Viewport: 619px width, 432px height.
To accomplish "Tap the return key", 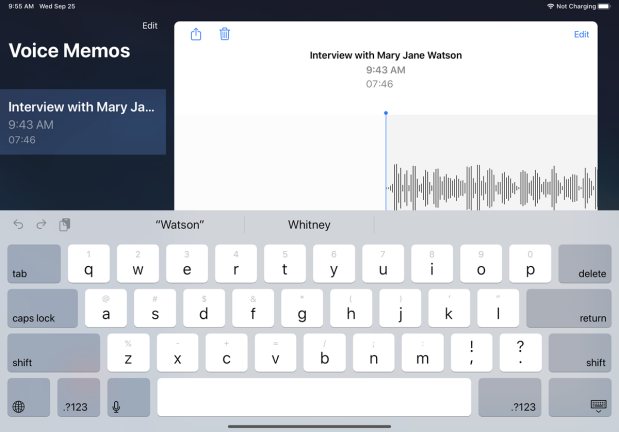I will pos(568,308).
